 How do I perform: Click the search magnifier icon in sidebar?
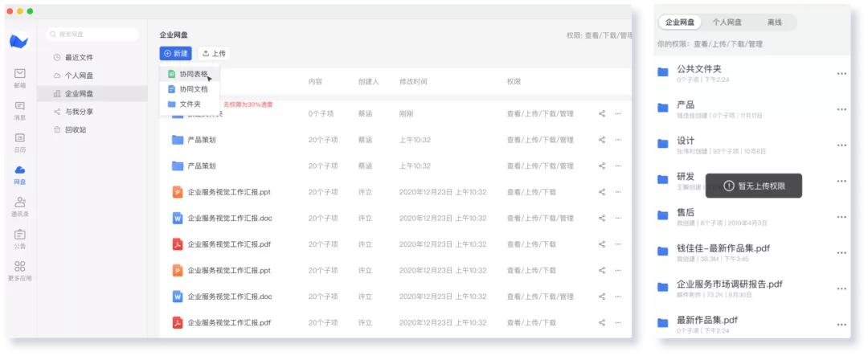click(54, 35)
